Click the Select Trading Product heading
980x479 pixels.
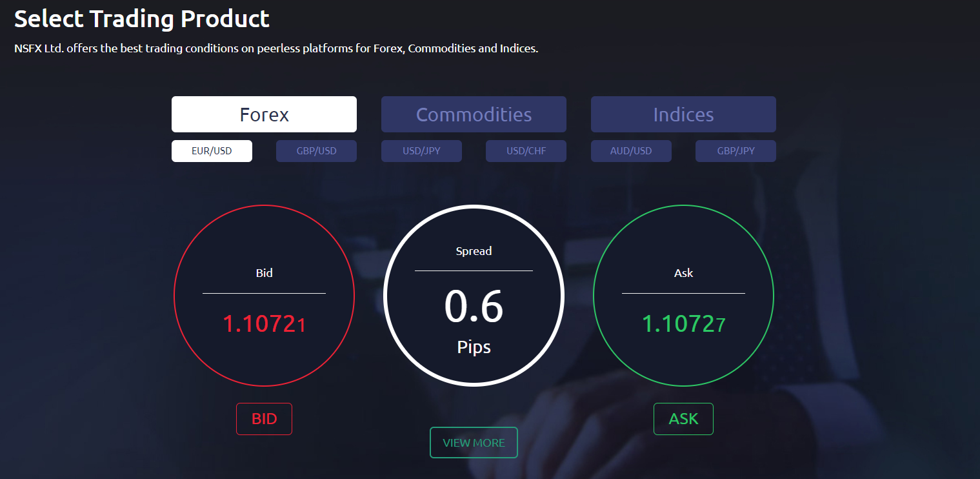pyautogui.click(x=142, y=19)
